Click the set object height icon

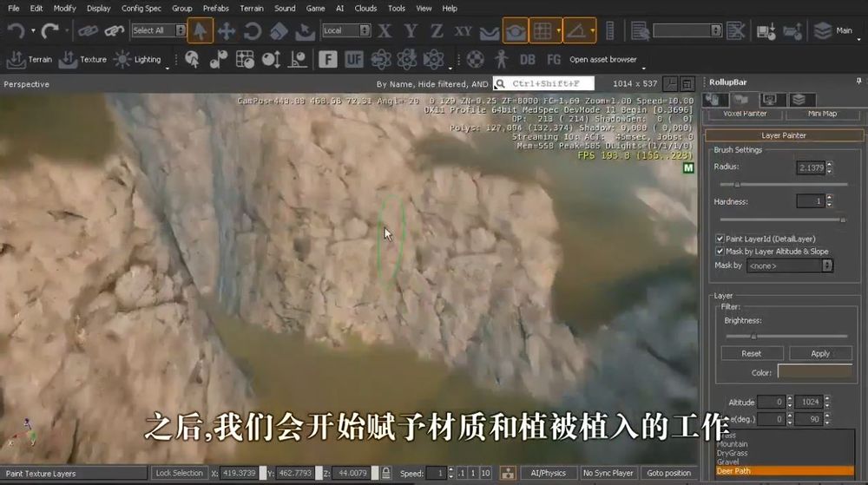(x=271, y=59)
